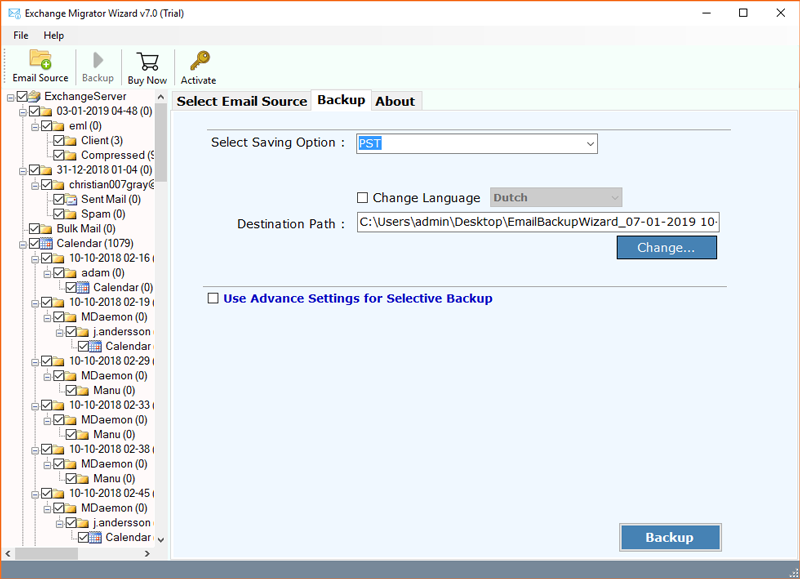
Task: Click the Destination Path text field
Action: coord(538,222)
